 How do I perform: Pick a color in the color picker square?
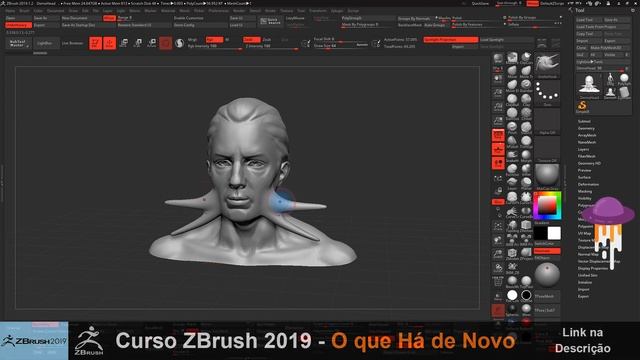pos(547,206)
